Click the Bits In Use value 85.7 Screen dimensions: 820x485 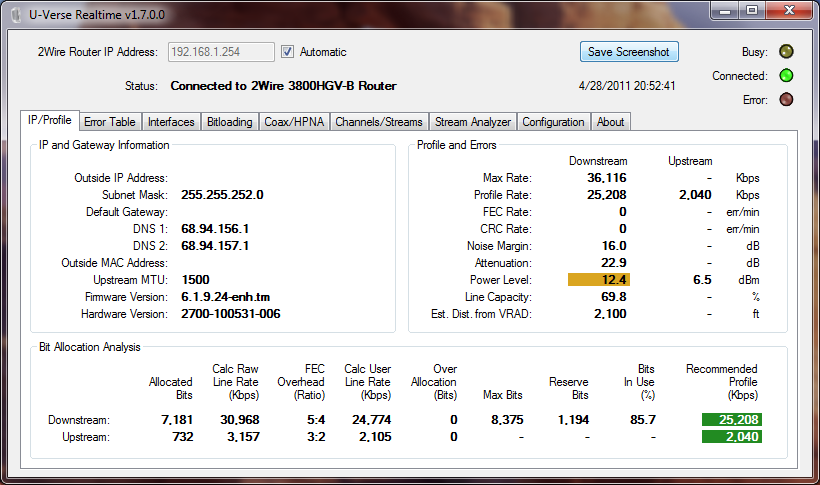[643, 420]
